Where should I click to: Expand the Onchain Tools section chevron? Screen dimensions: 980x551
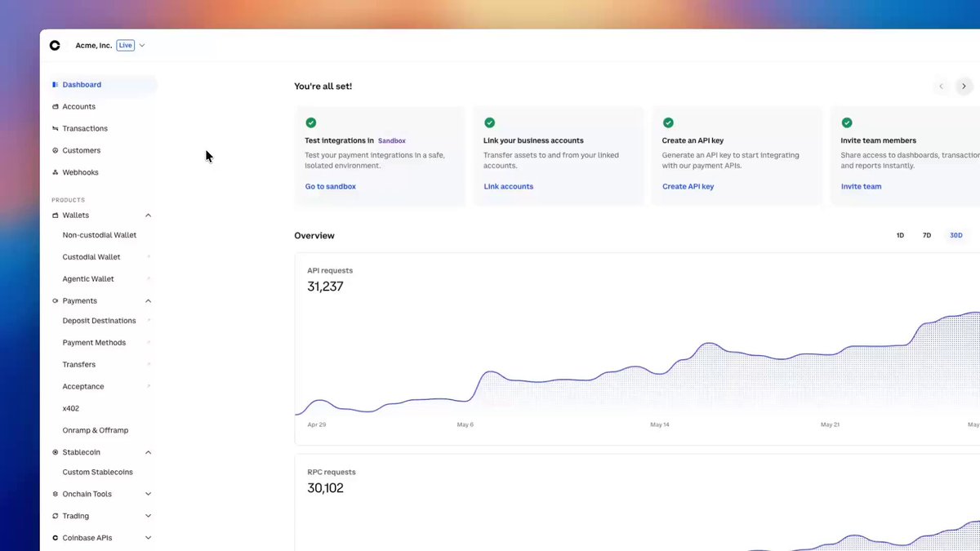148,495
